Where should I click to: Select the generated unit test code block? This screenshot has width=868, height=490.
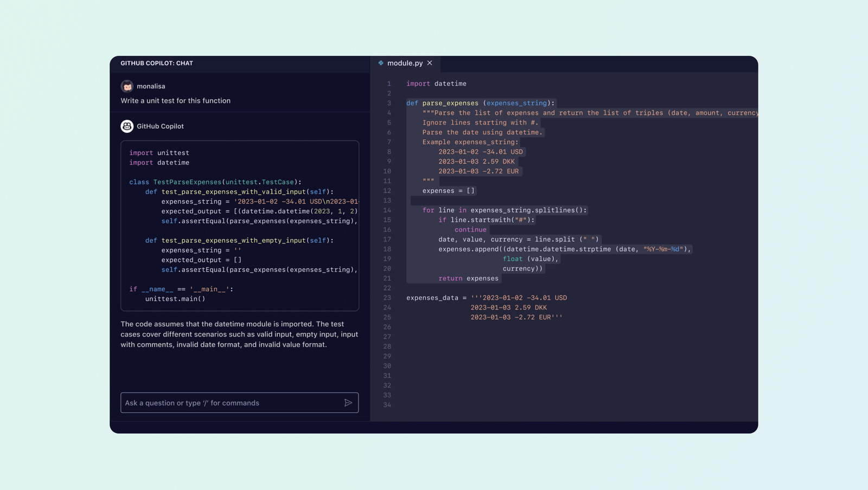click(239, 225)
